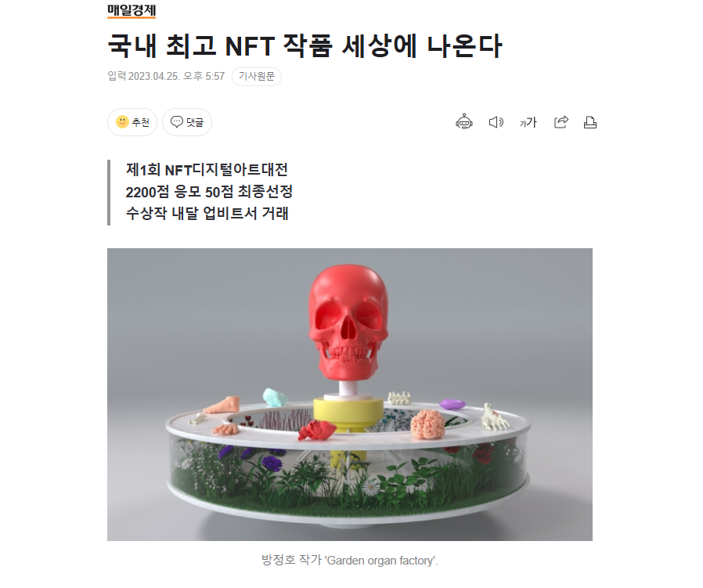Click the smiley face recommend icon
The height and width of the screenshot is (588, 703).
pyautogui.click(x=122, y=121)
